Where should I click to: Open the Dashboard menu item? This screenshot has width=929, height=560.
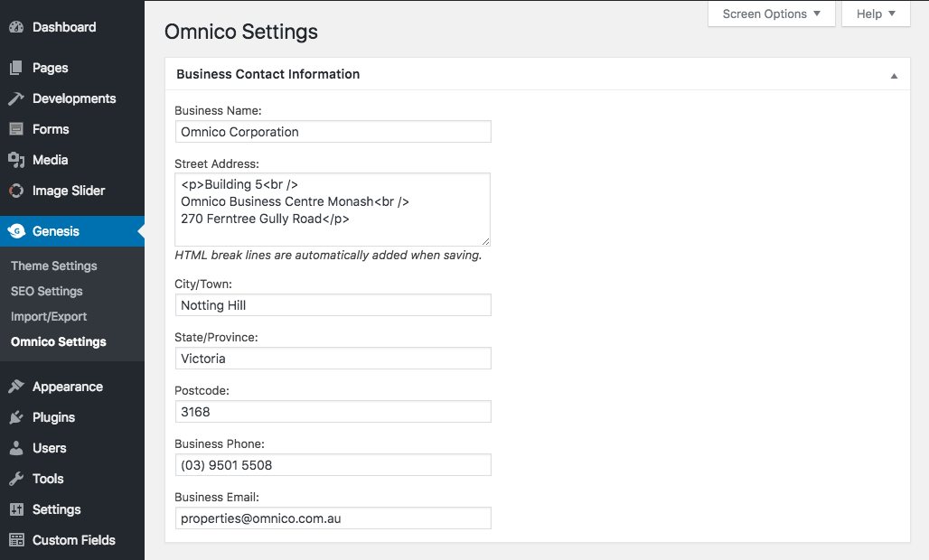pyautogui.click(x=72, y=27)
